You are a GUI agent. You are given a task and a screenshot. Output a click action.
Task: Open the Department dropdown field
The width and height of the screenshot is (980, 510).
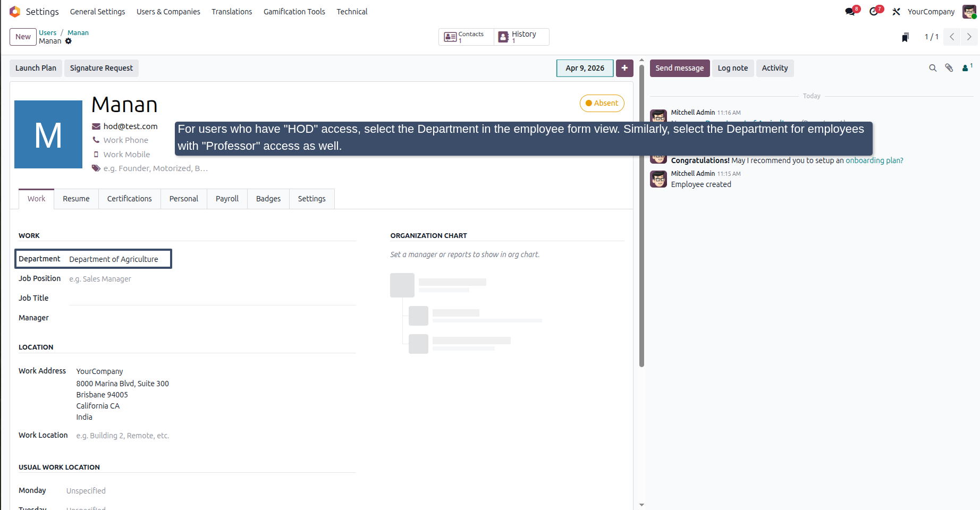click(120, 259)
